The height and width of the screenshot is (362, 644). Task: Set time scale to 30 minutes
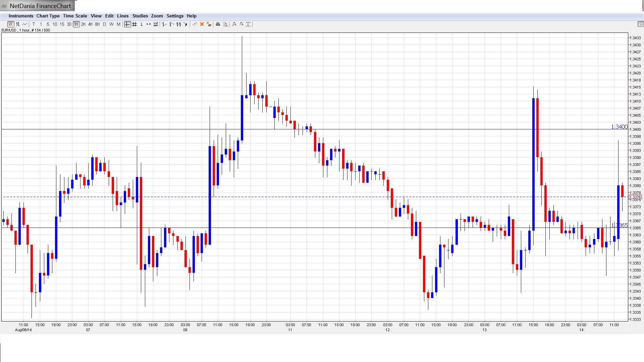point(69,24)
